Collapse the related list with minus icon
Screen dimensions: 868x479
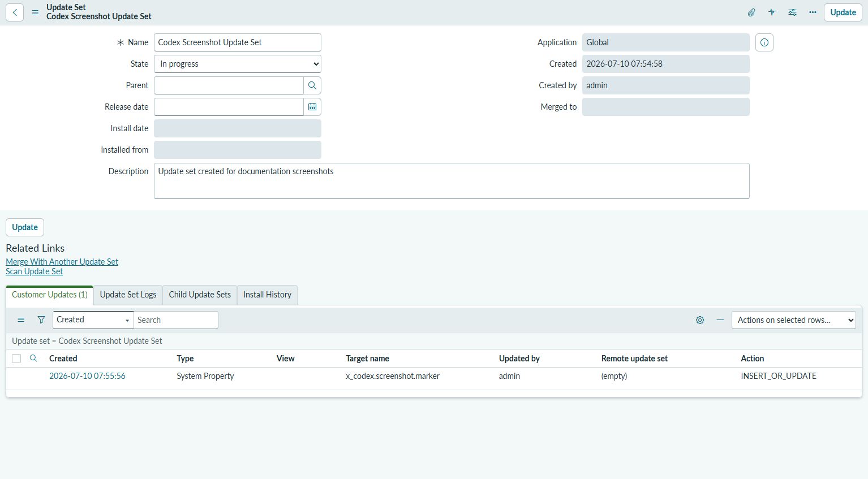tap(720, 320)
